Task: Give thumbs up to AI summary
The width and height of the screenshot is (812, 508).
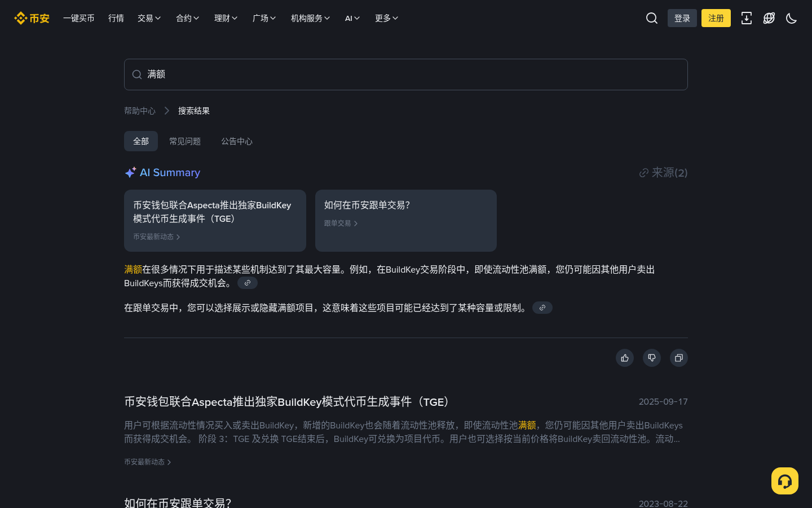Action: click(x=625, y=358)
